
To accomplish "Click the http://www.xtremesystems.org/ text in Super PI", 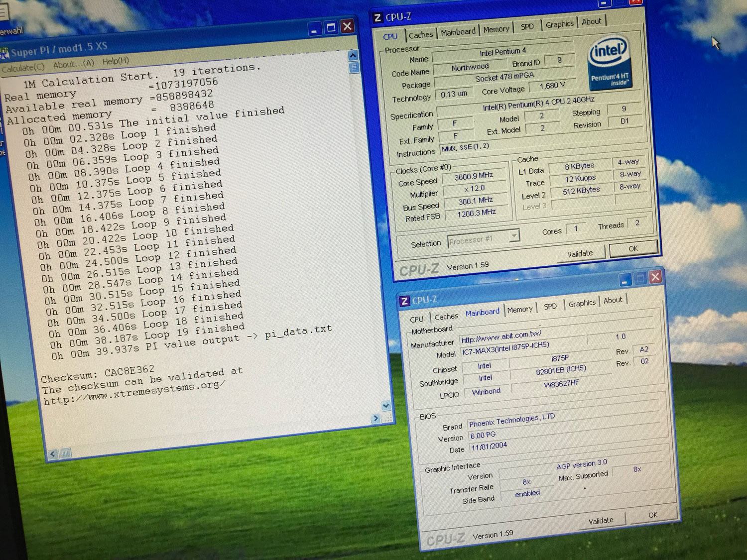I will (134, 393).
